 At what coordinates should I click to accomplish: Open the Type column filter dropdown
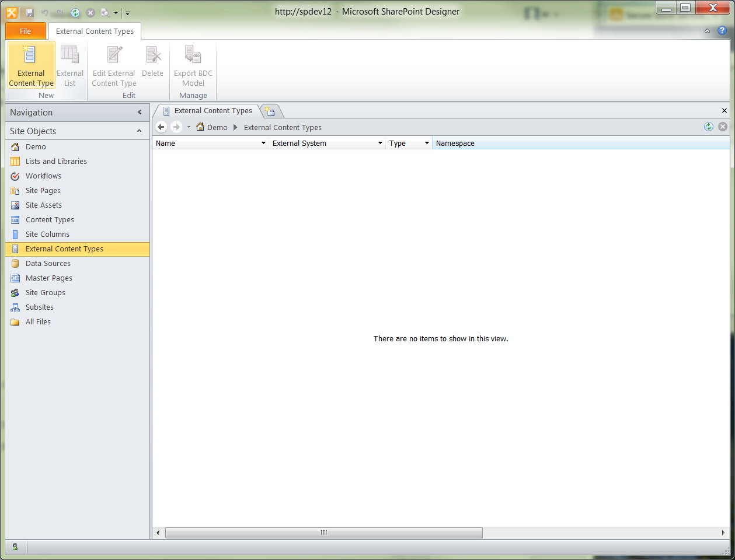[x=427, y=143]
